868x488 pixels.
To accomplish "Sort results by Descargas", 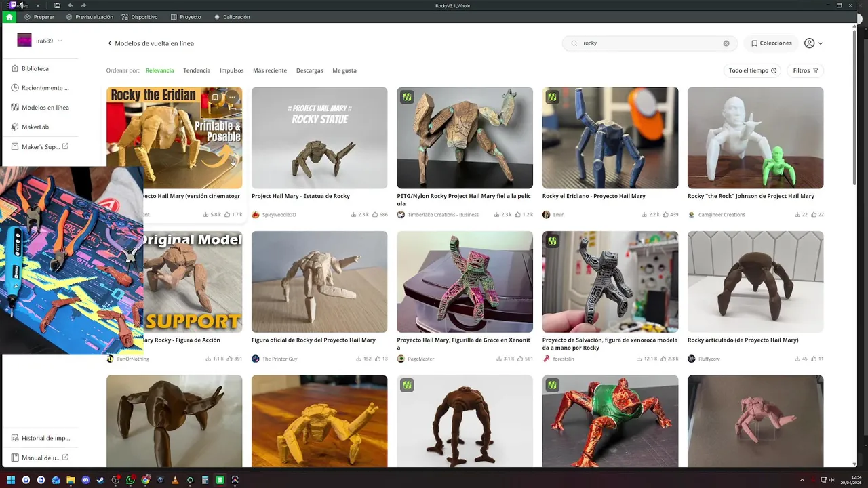I will pos(309,70).
